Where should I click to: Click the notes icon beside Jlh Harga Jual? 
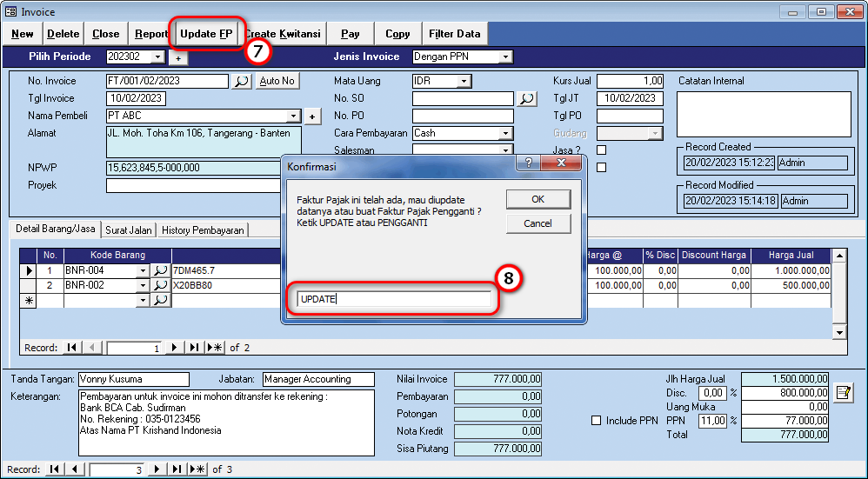[842, 393]
